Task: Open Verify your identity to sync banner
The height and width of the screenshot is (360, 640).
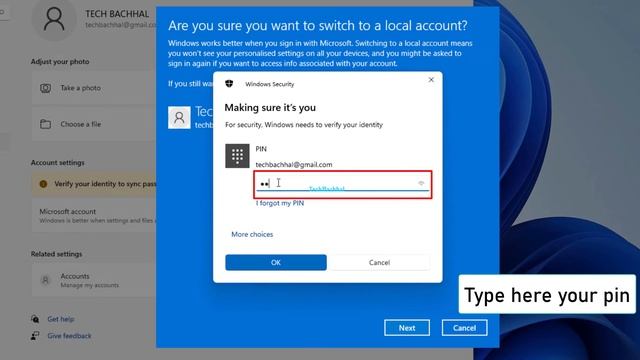Action: coord(94,184)
